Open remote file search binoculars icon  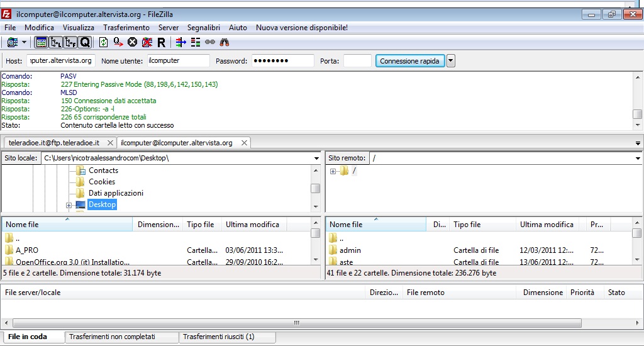225,42
